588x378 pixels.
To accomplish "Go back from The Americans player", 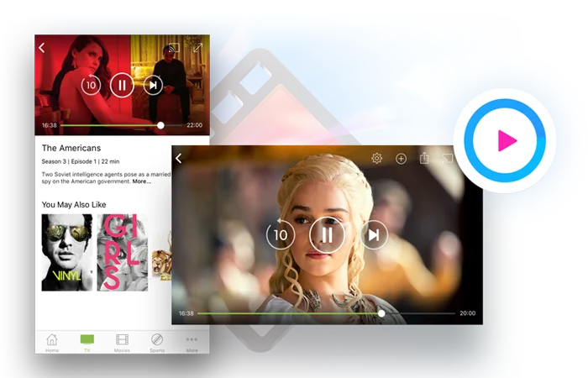I will [42, 48].
